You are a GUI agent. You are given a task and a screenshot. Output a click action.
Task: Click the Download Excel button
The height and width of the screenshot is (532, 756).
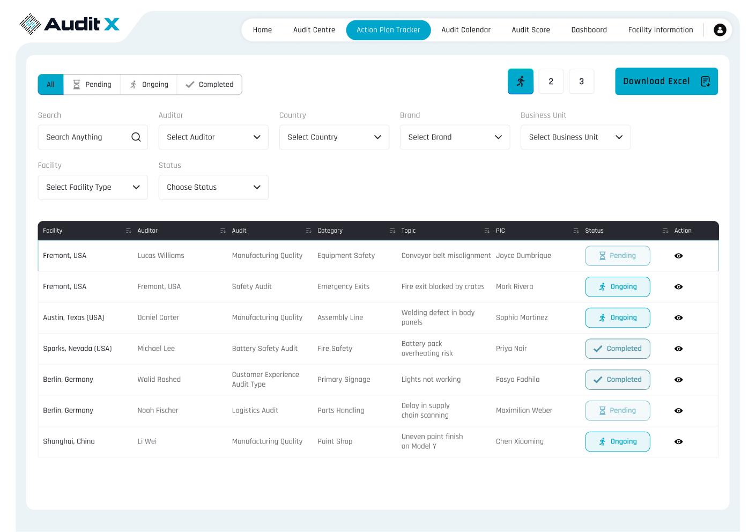tap(666, 82)
